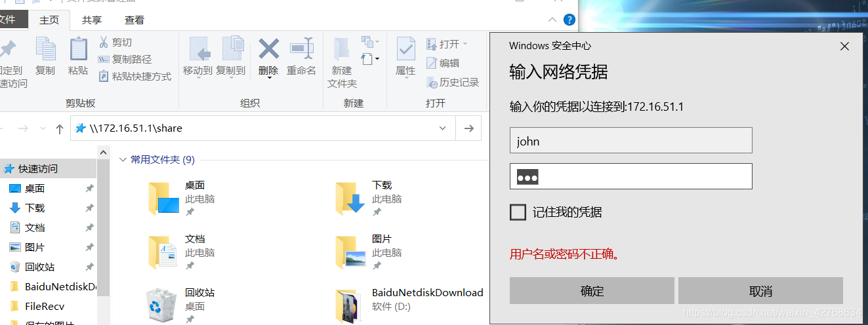The width and height of the screenshot is (868, 325).
Task: Check Remember my credentials (记住我的凭据)
Action: click(518, 212)
